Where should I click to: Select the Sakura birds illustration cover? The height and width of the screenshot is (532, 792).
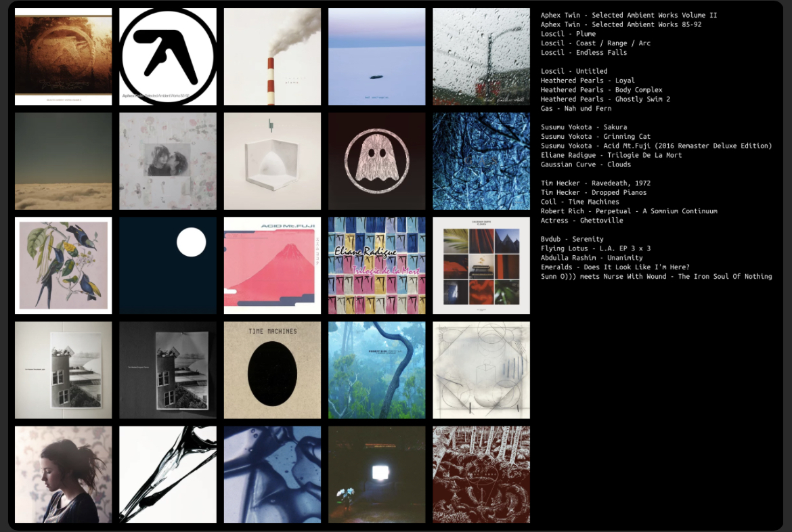(x=63, y=266)
